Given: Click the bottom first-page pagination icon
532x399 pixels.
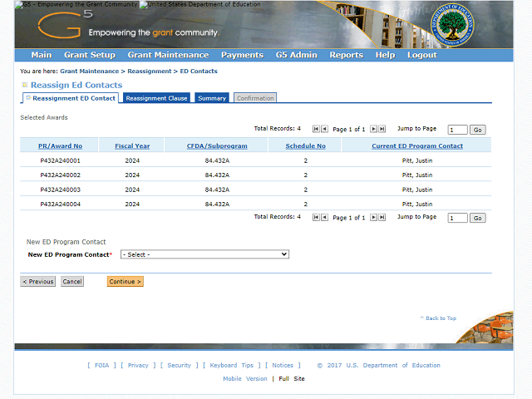Looking at the screenshot, I should (316, 217).
